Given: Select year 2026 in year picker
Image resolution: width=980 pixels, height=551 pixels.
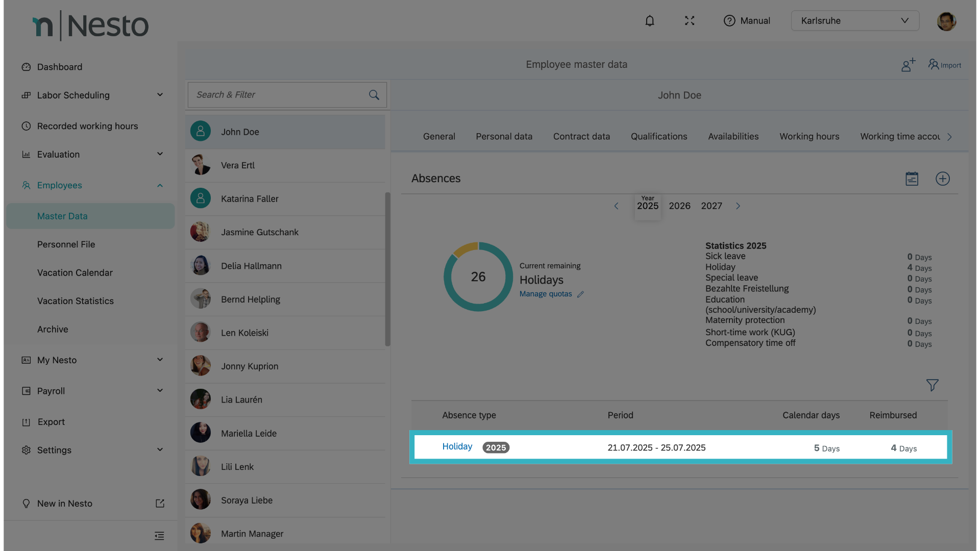Looking at the screenshot, I should coord(679,206).
